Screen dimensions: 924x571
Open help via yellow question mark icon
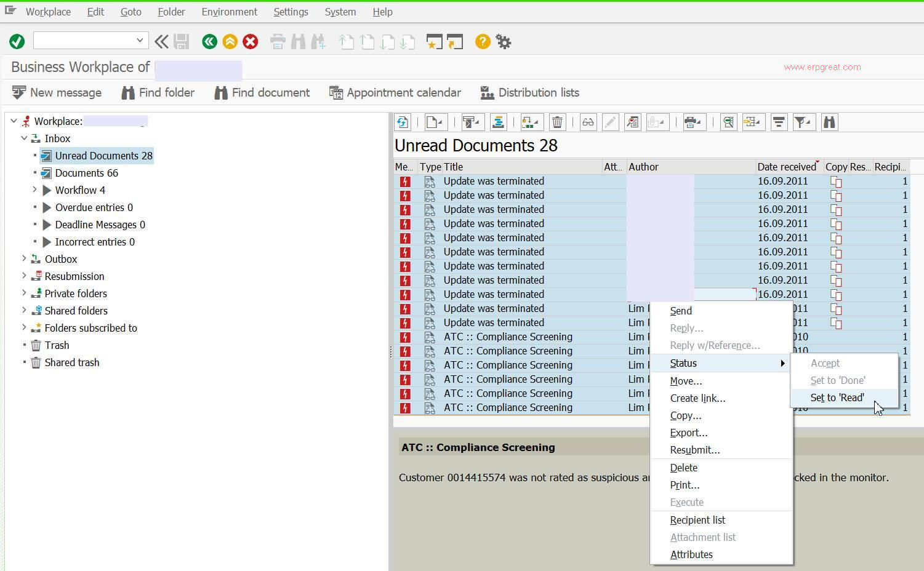point(483,41)
